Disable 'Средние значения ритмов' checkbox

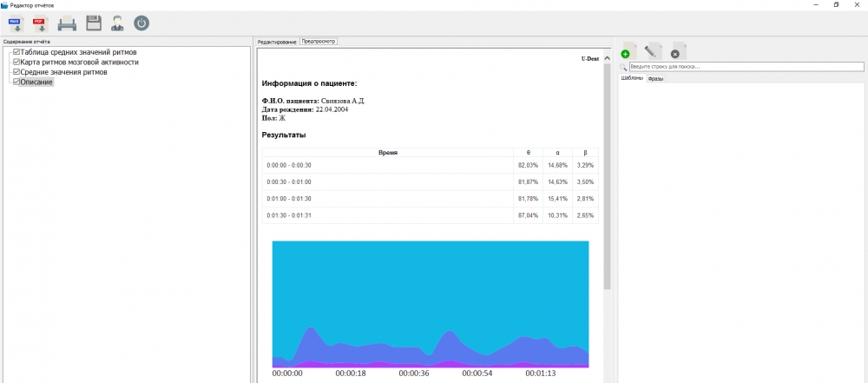point(16,72)
